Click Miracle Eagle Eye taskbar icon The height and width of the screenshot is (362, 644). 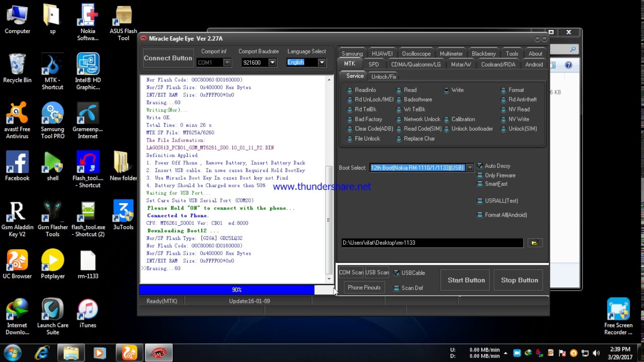click(x=159, y=353)
